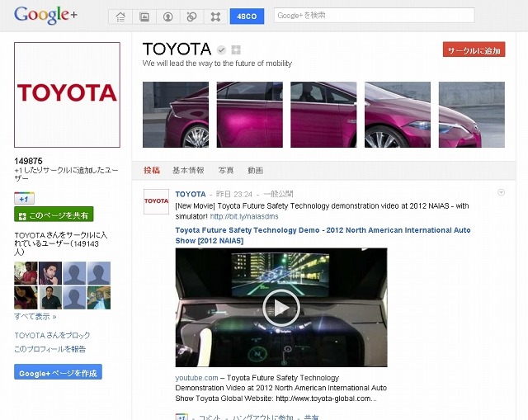Open second follower avatar in top row
Viewport: 528px width, 420px height.
click(x=50, y=273)
